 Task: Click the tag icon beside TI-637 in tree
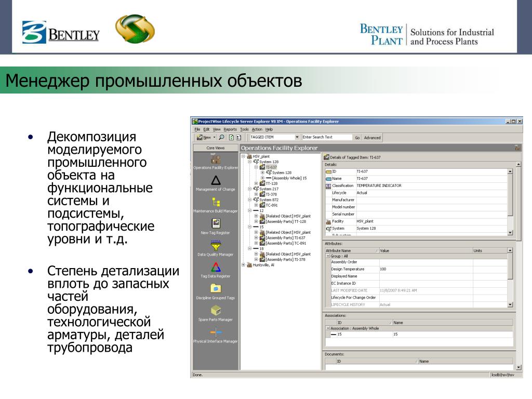262,167
